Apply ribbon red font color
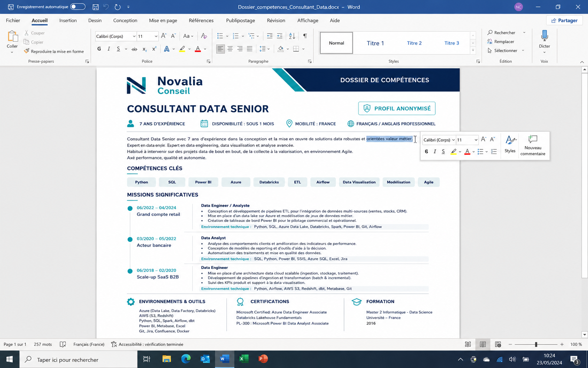588x368 pixels. 198,49
